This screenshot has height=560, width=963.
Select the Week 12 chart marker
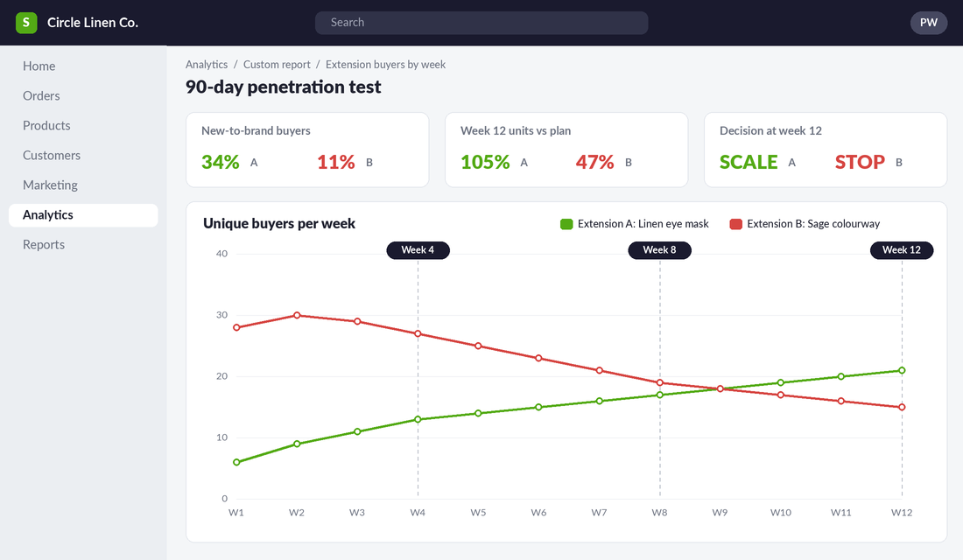click(x=902, y=250)
